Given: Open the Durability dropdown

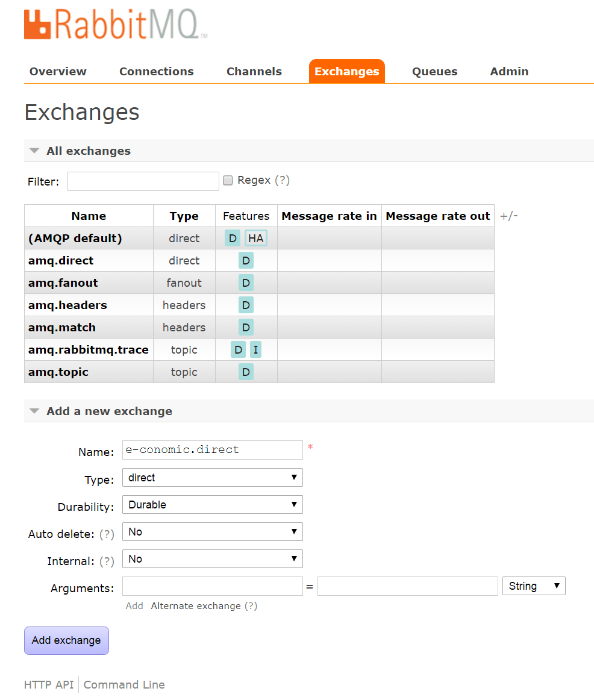Looking at the screenshot, I should pos(213,505).
